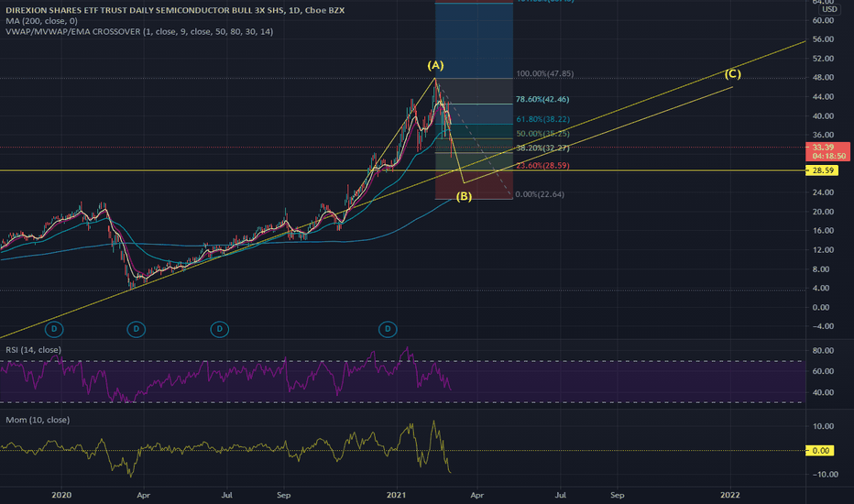
Task: Click the RSI 80.00 scale value
Action: click(x=823, y=350)
